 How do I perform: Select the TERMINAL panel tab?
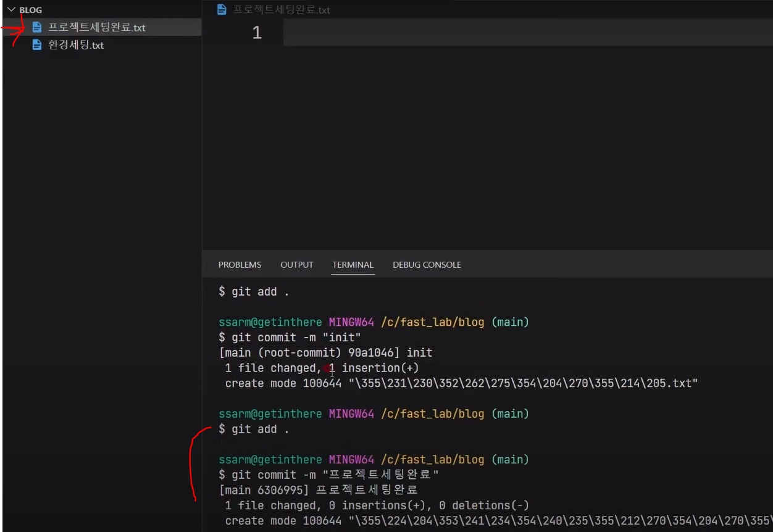353,265
